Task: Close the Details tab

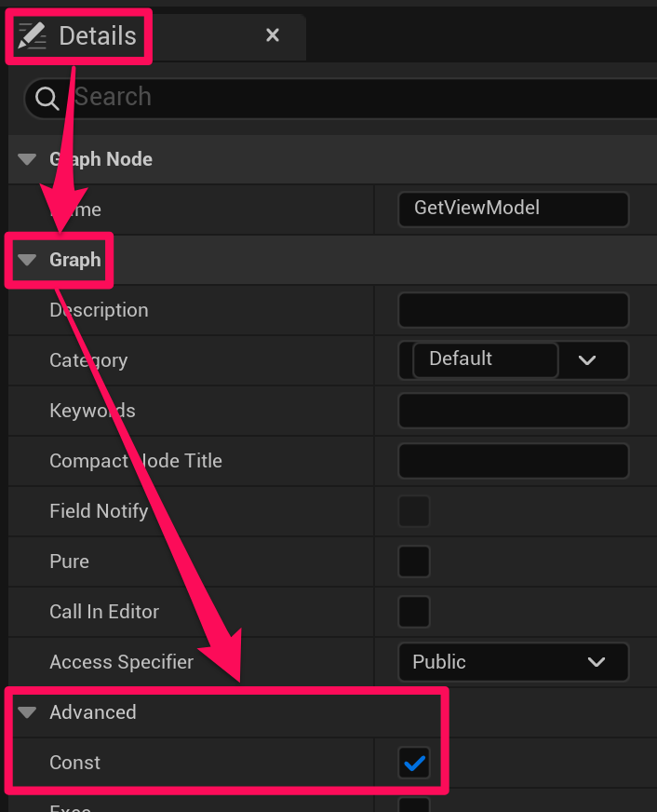Action: [273, 35]
